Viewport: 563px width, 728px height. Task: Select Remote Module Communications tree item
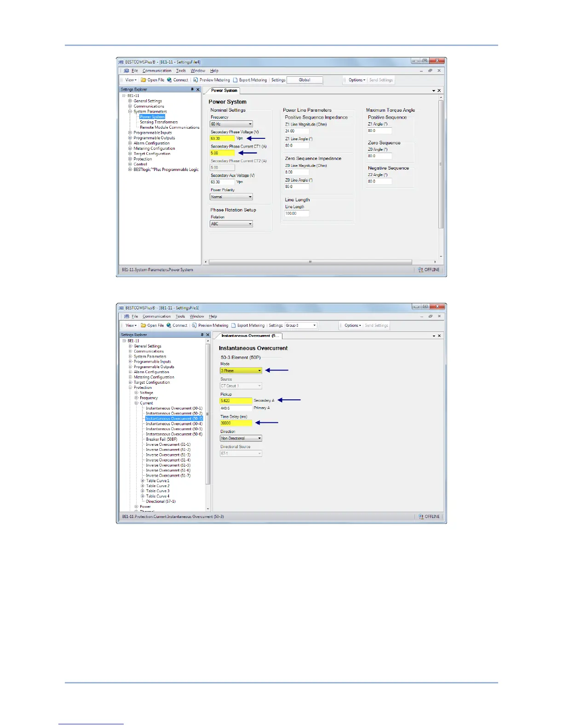point(170,127)
